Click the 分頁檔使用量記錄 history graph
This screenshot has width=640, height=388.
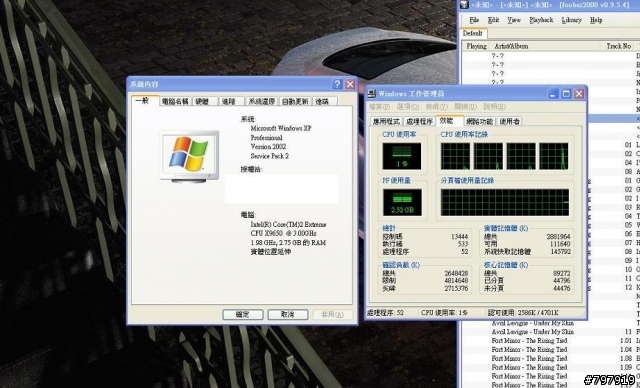click(x=504, y=202)
